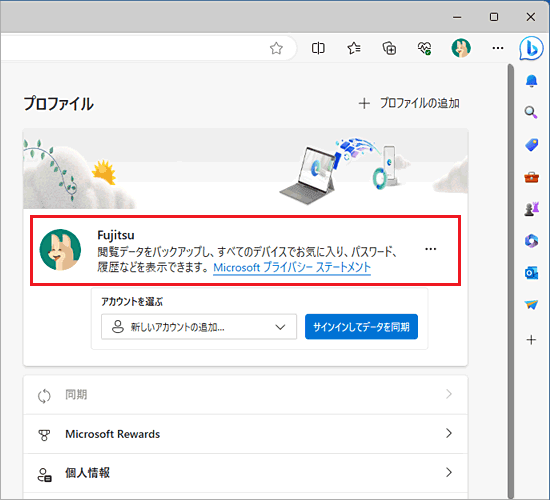Open Drop paper plane icon in sidebar

click(531, 305)
